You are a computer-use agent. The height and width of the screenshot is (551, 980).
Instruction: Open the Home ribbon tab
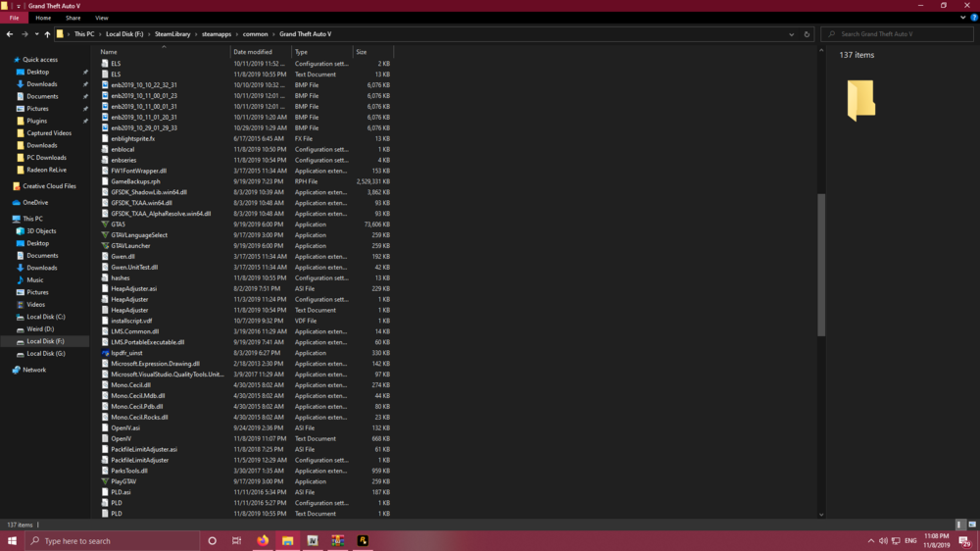click(43, 18)
